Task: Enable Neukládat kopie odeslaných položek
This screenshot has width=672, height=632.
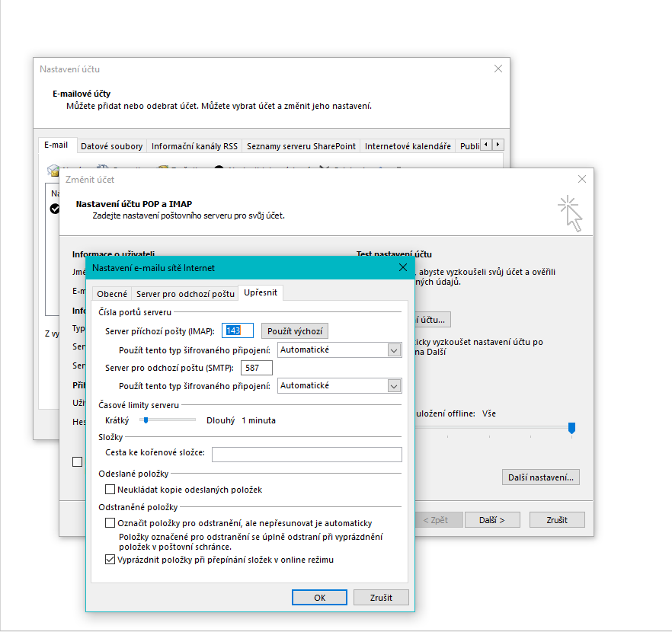Action: (110, 490)
